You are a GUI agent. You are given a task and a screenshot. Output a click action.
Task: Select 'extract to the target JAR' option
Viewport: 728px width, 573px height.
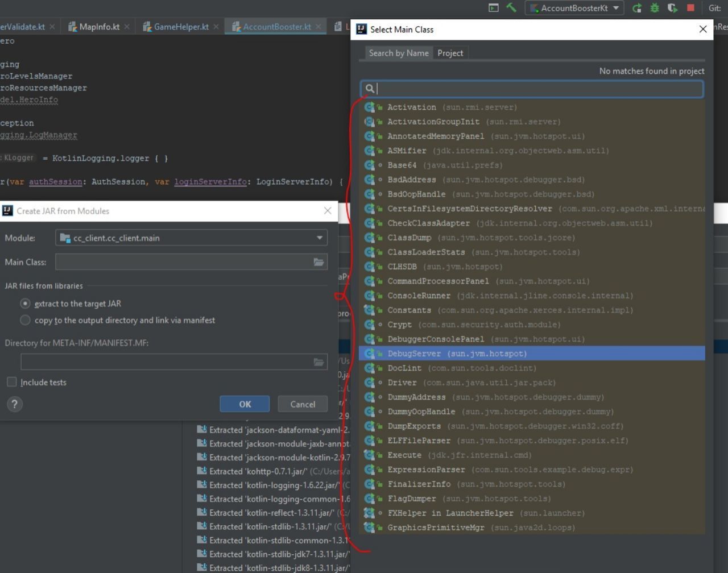[25, 304]
